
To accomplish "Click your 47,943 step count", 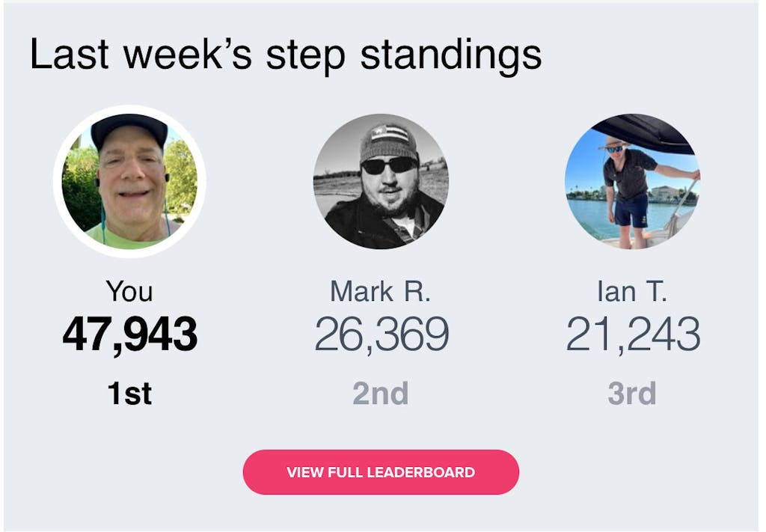I will [129, 334].
